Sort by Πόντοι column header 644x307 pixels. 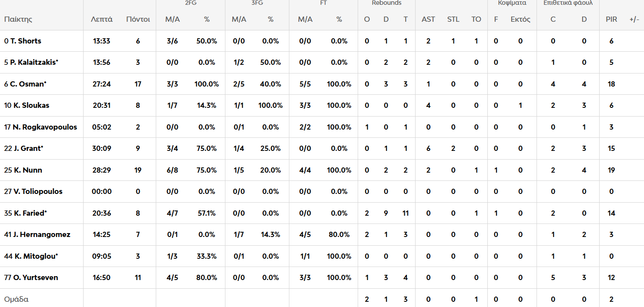point(138,19)
